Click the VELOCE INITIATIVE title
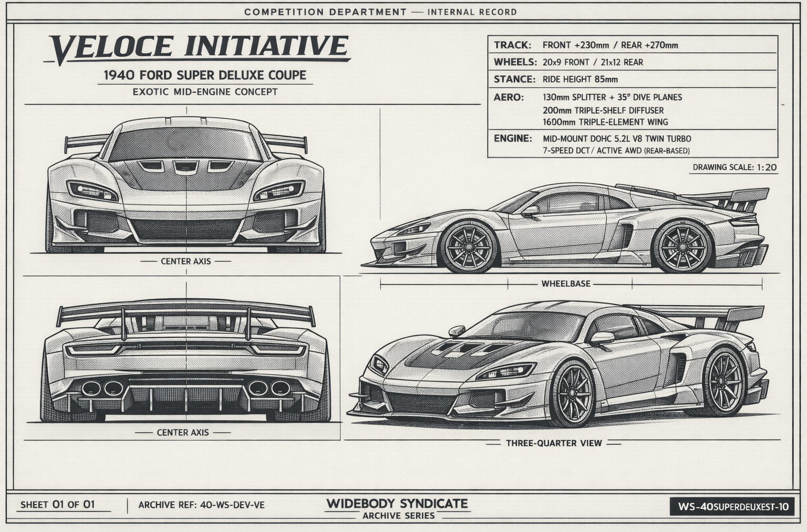The image size is (807, 532). (x=199, y=48)
